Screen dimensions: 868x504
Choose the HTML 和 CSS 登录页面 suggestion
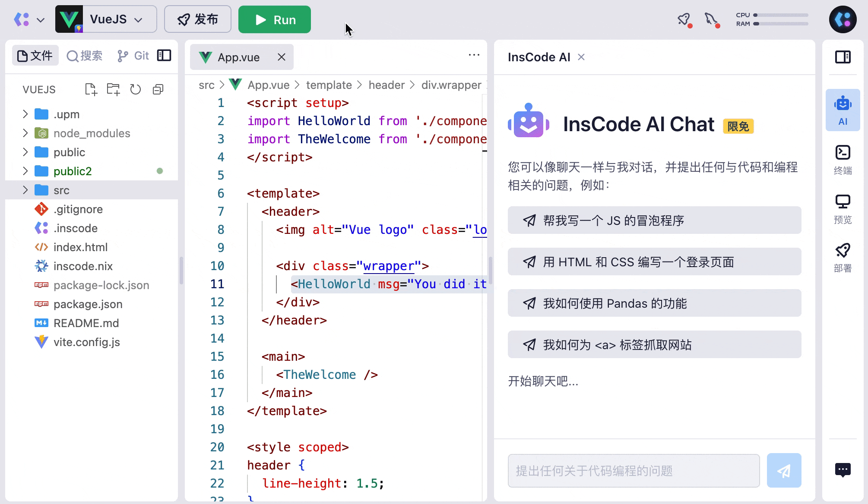point(654,261)
